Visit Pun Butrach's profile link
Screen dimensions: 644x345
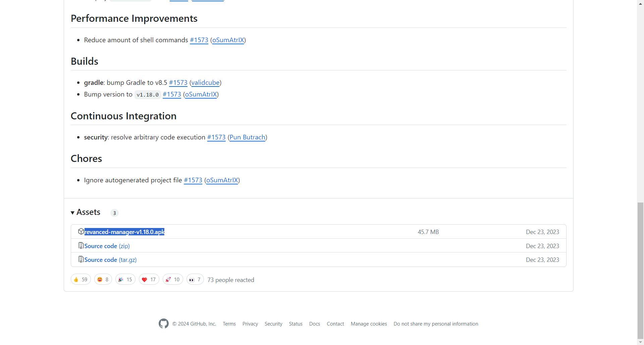click(248, 137)
